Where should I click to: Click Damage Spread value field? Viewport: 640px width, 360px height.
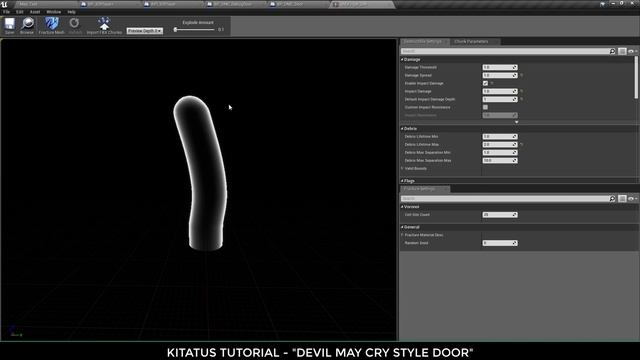click(x=500, y=76)
